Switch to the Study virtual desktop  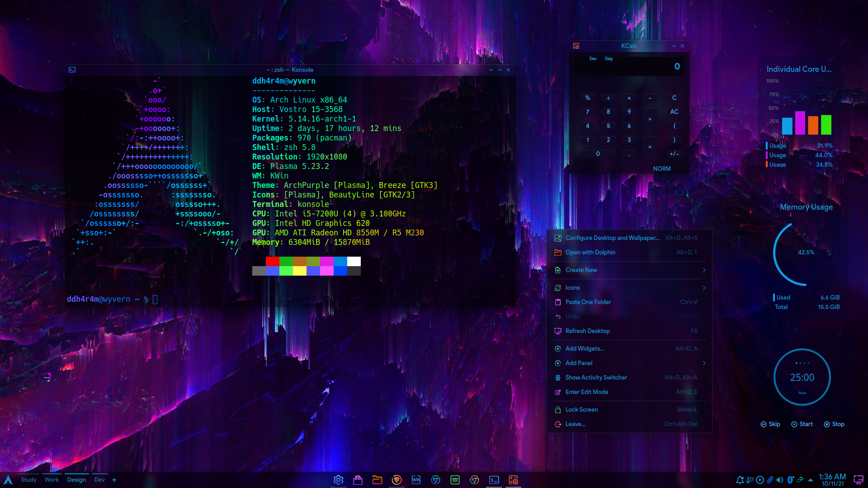(x=28, y=480)
